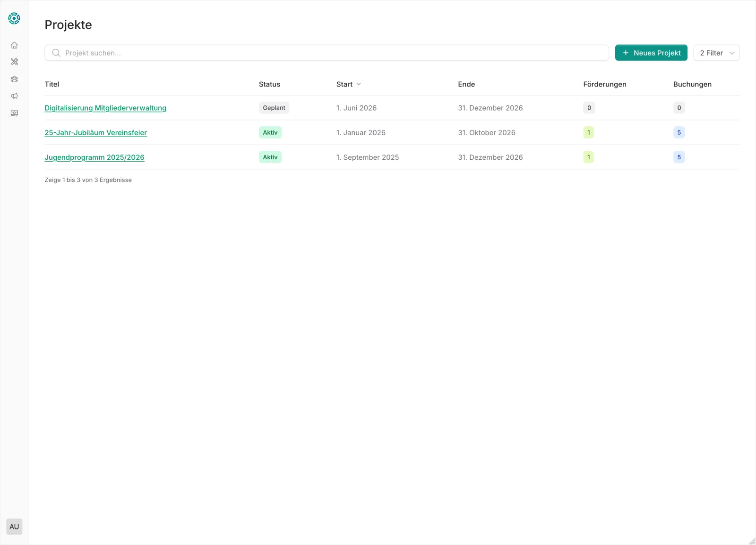Click Buchungen count 5 for Vereinsfeier row
756x545 pixels.
[679, 133]
